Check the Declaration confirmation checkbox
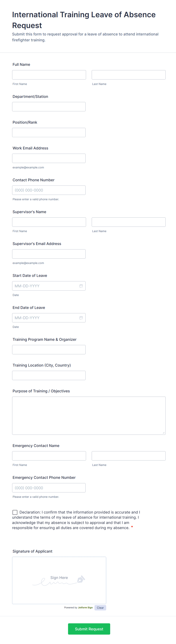The width and height of the screenshot is (176, 644). pos(15,512)
